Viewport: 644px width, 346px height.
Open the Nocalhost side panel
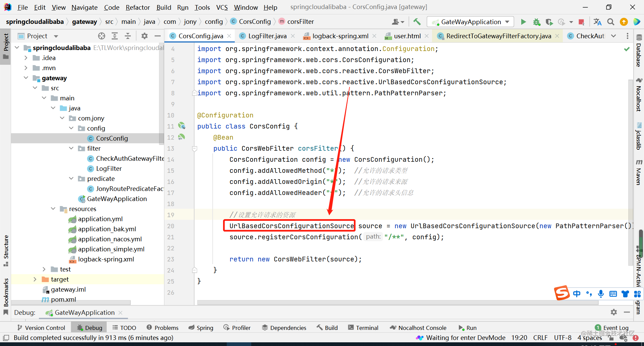point(639,95)
